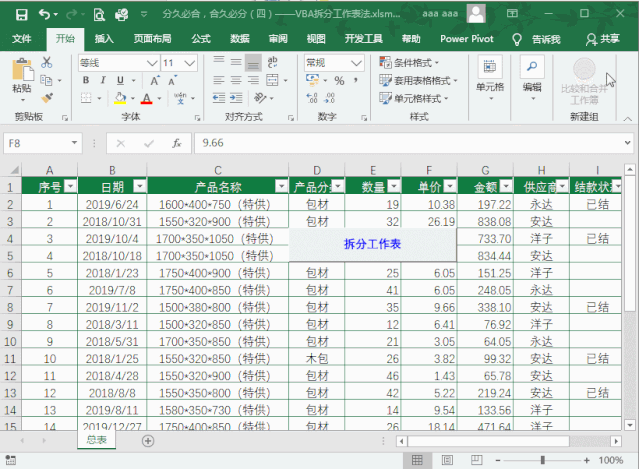Image resolution: width=639 pixels, height=469 pixels.
Task: Toggle middle vertical alignment
Action: 236,62
